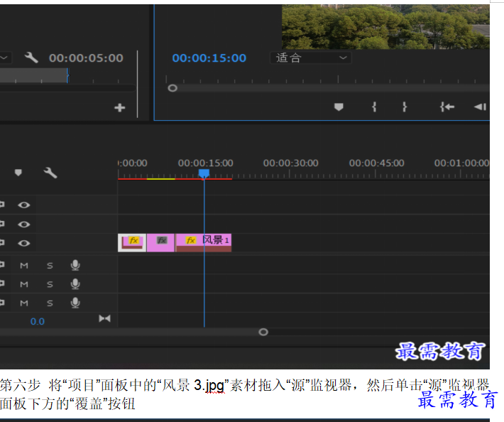
Task: Click fx badge on first clip
Action: coord(133,240)
